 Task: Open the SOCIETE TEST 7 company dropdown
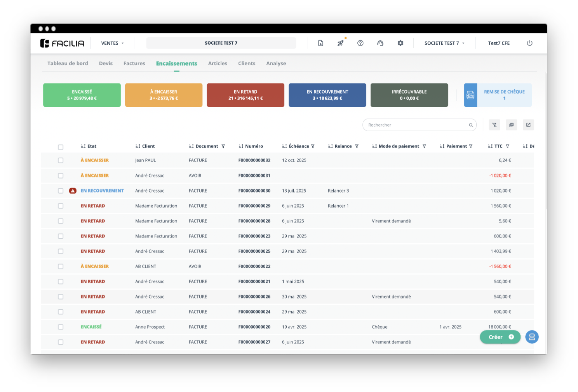click(x=444, y=43)
